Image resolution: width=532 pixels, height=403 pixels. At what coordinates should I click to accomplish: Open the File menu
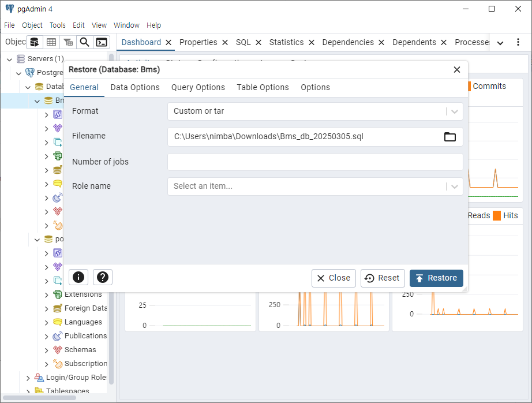pyautogui.click(x=9, y=25)
